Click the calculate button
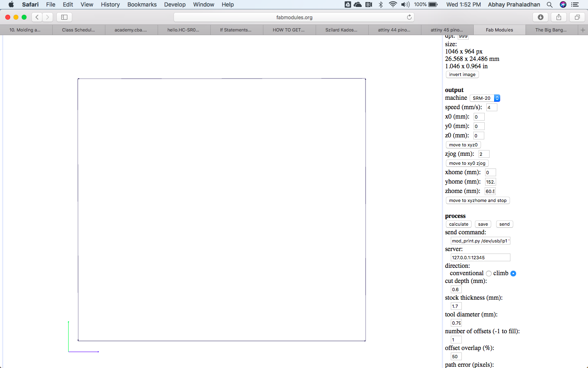The width and height of the screenshot is (588, 368). pyautogui.click(x=459, y=224)
